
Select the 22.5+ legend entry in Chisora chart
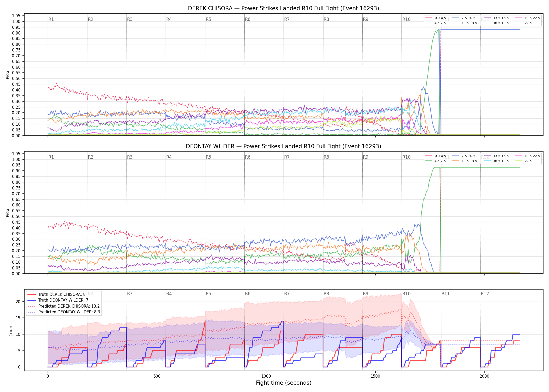click(x=525, y=23)
